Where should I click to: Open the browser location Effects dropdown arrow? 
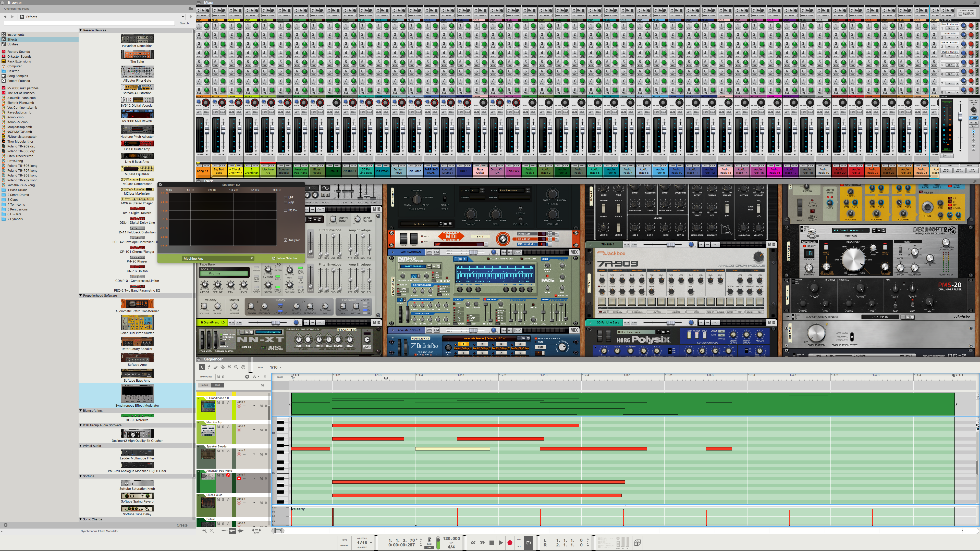point(183,17)
